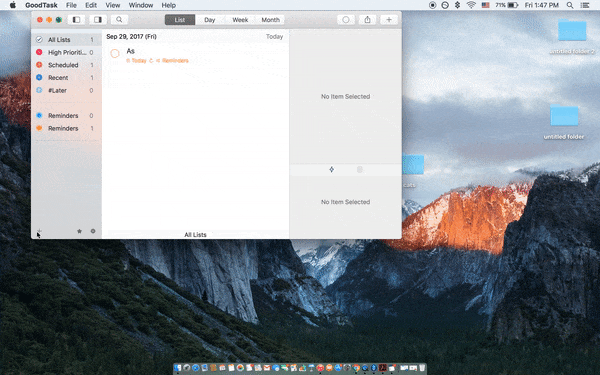
Task: Open the Apple menu
Action: tap(13, 5)
